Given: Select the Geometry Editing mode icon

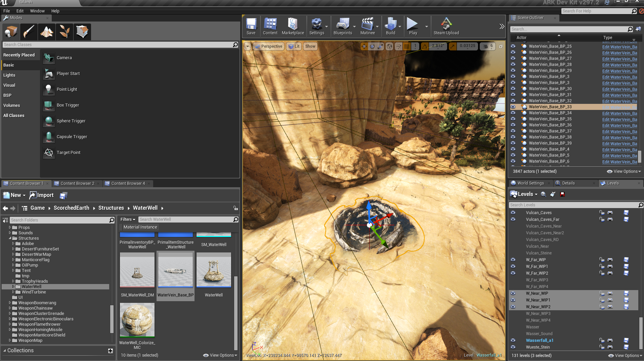Looking at the screenshot, I should [82, 32].
